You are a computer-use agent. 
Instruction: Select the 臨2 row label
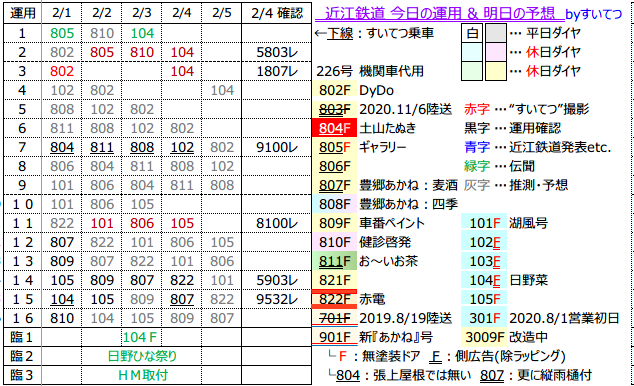pyautogui.click(x=23, y=356)
